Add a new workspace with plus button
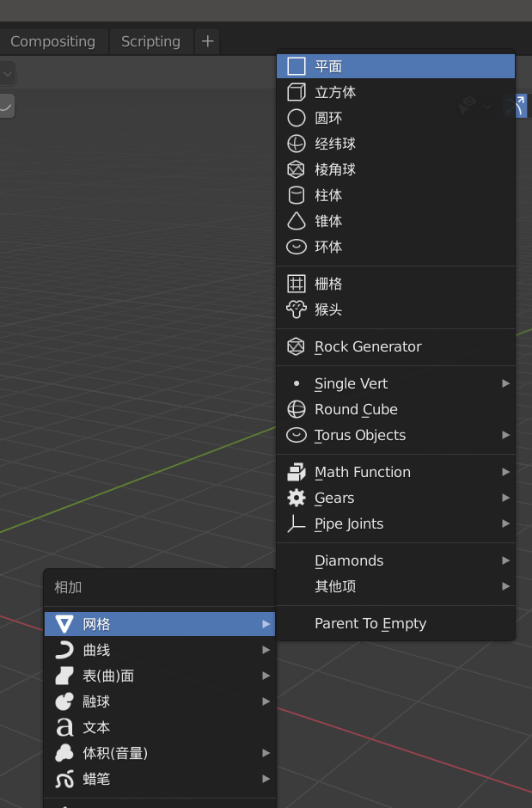532x808 pixels. [x=207, y=42]
